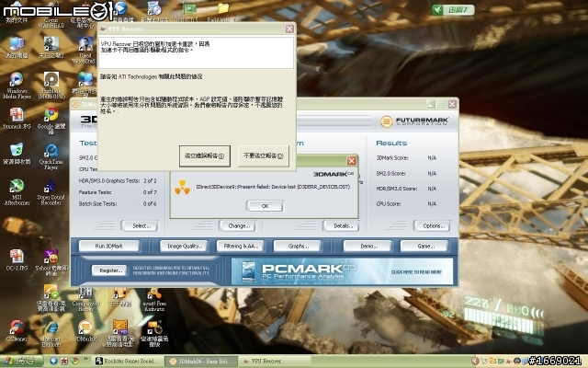Switch to 3DMark06 Basic Edition taskbar item
The width and height of the screenshot is (588, 368).
[202, 362]
